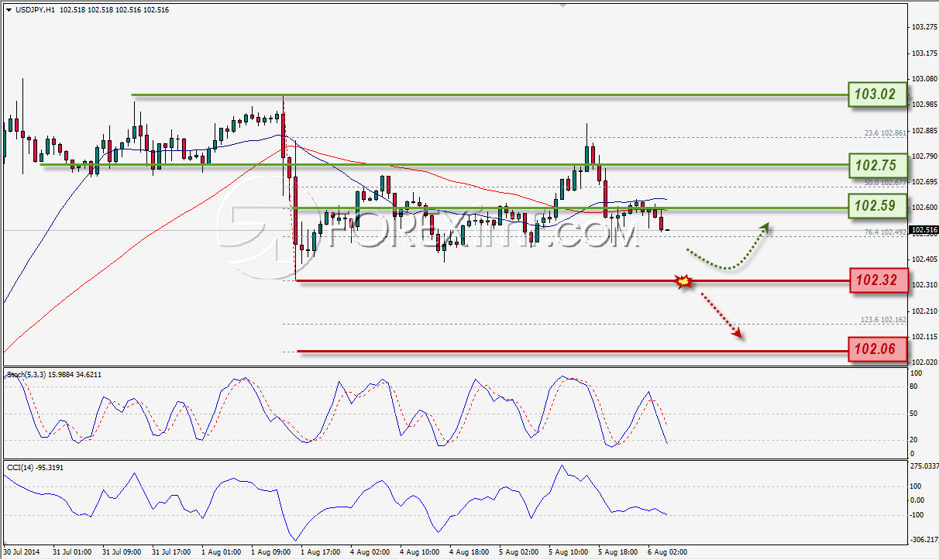Image resolution: width=939 pixels, height=560 pixels.
Task: Click the 1 Aug 09:00 time axis label
Action: 270,552
